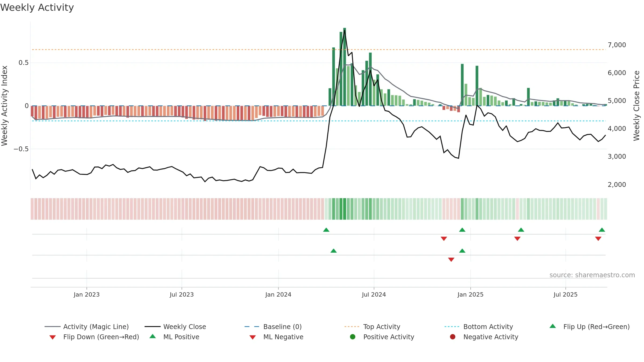Click Jul 2024 x-axis label
This screenshot has width=644, height=362.
[x=374, y=294]
